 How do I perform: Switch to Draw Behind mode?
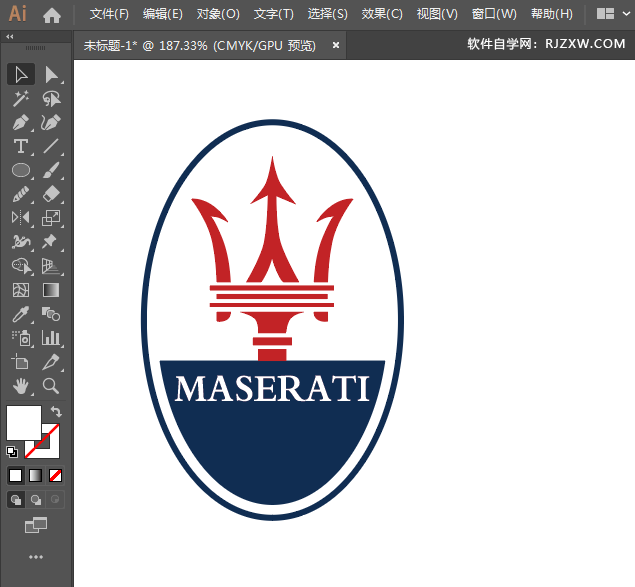click(36, 499)
